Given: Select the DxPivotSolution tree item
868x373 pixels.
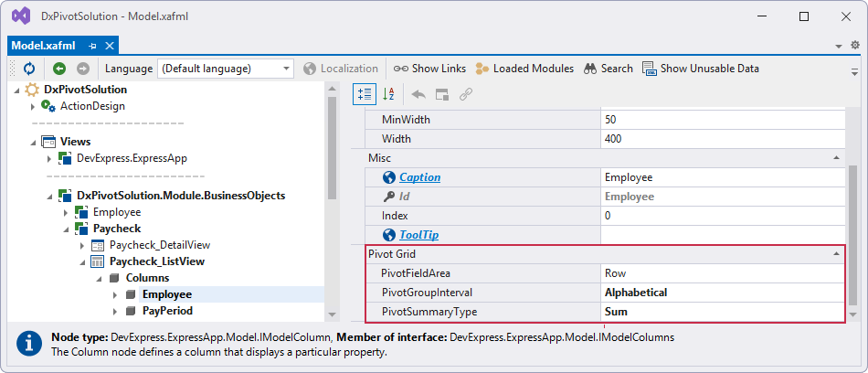Looking at the screenshot, I should coord(86,90).
